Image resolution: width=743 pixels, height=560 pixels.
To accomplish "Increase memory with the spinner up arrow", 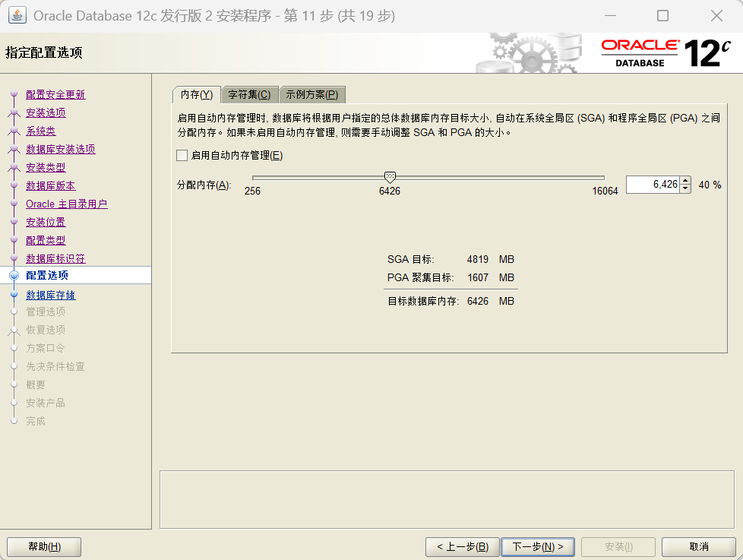I will 685,181.
